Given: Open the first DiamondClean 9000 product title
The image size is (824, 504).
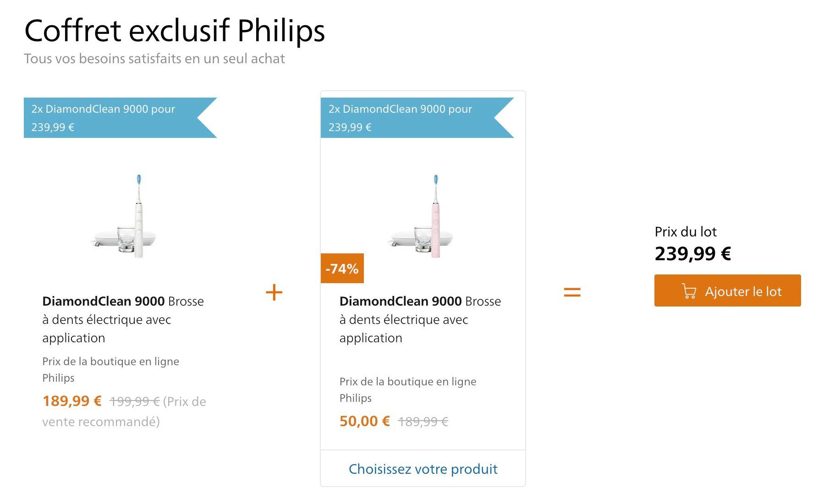Looking at the screenshot, I should point(123,319).
